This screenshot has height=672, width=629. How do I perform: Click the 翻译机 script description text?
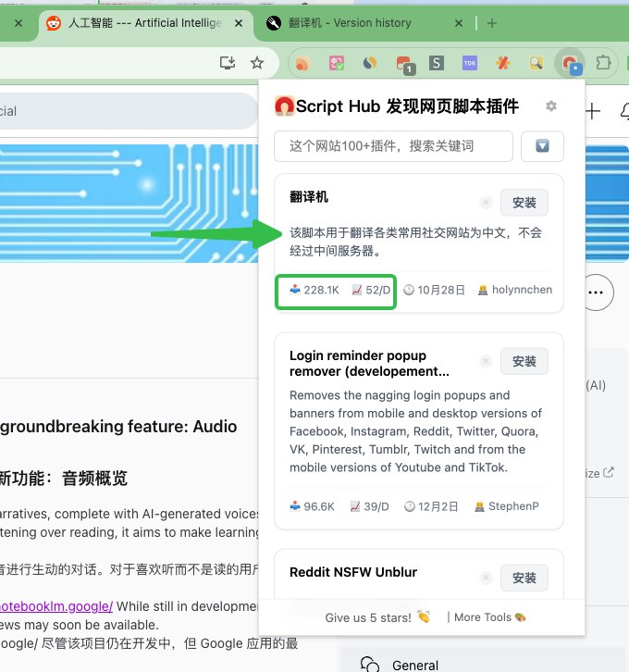pos(415,242)
